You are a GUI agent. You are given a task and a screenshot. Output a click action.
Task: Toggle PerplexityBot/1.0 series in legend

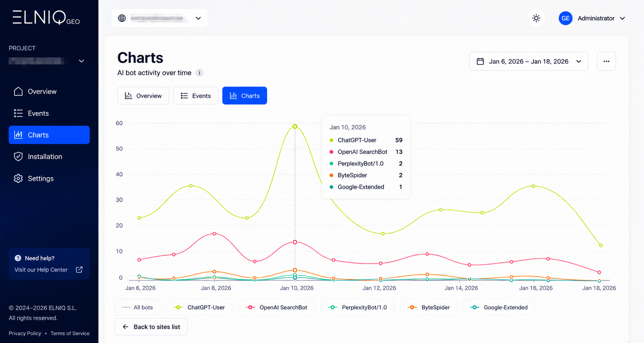click(357, 307)
